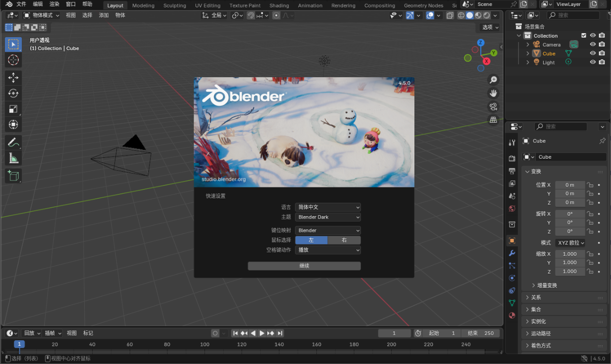Toggle auto keying record button
Image resolution: width=611 pixels, height=364 pixels.
coord(215,333)
